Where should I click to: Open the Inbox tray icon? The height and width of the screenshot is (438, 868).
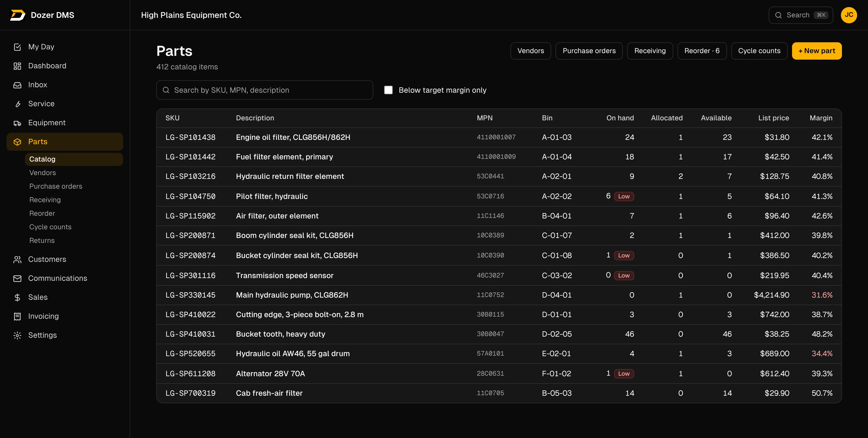click(17, 85)
